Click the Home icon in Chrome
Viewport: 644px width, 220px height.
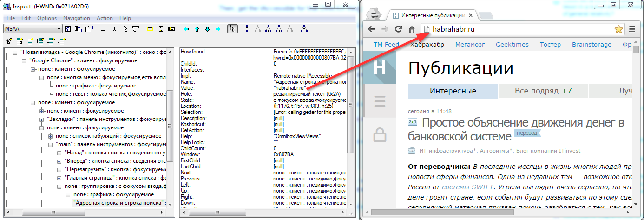(412, 29)
